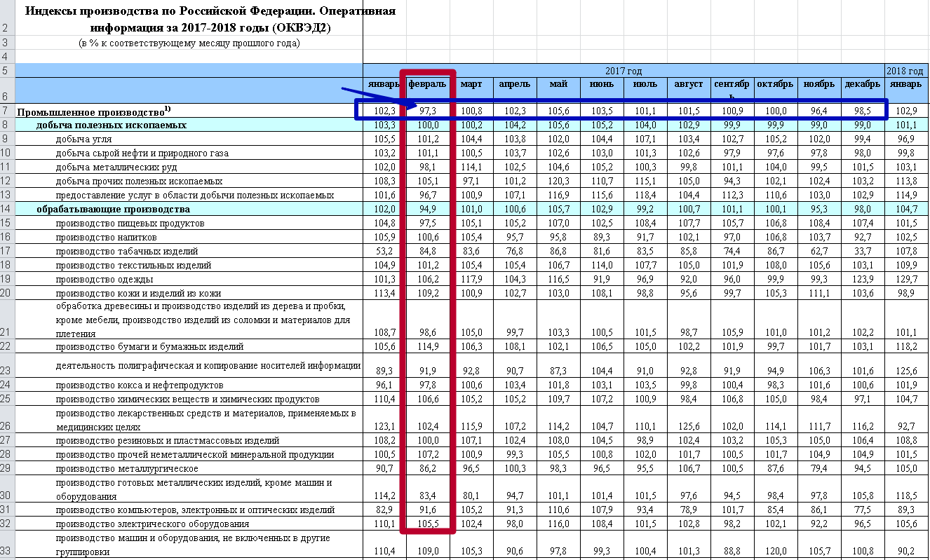Click электрического оборудования May value 116,0
The width and height of the screenshot is (930, 560).
click(x=558, y=524)
